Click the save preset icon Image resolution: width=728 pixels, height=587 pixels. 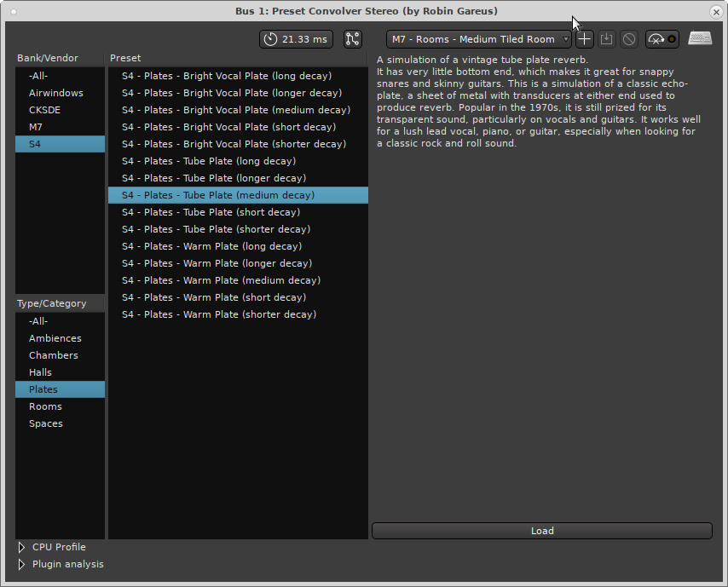pos(606,39)
